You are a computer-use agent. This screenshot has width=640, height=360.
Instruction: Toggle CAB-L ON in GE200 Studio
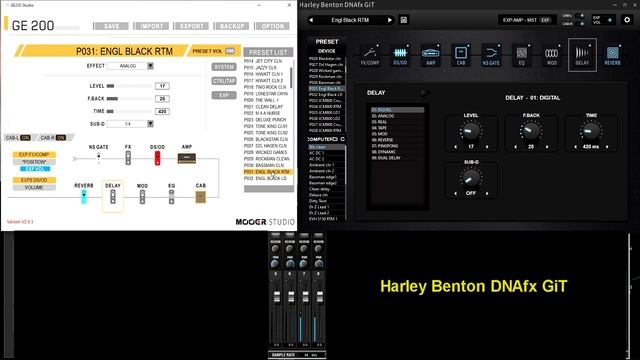25,138
